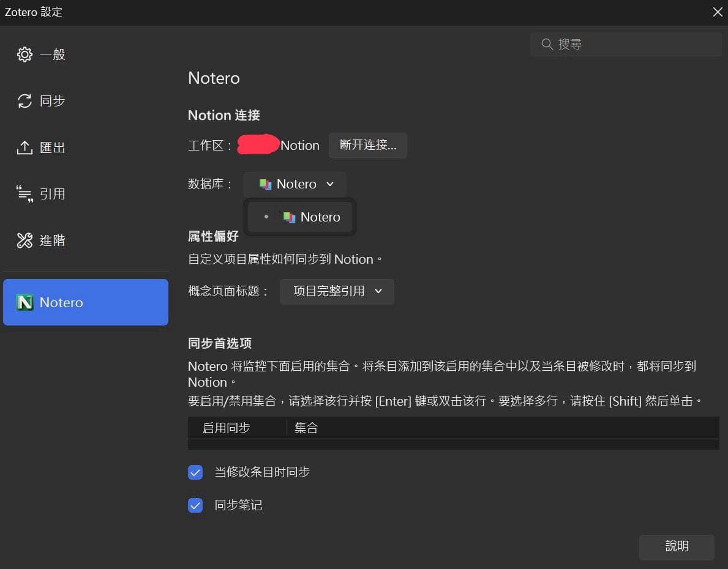Click the 說明 help button
This screenshot has width=728, height=569.
(677, 547)
